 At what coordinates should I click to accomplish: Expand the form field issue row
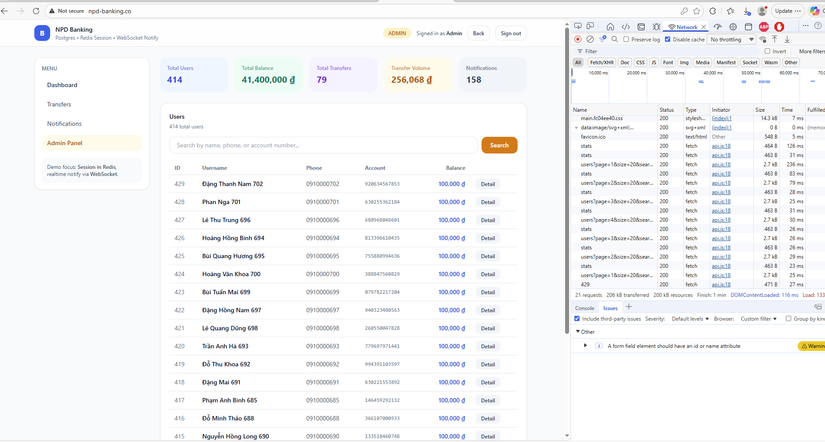(586, 346)
